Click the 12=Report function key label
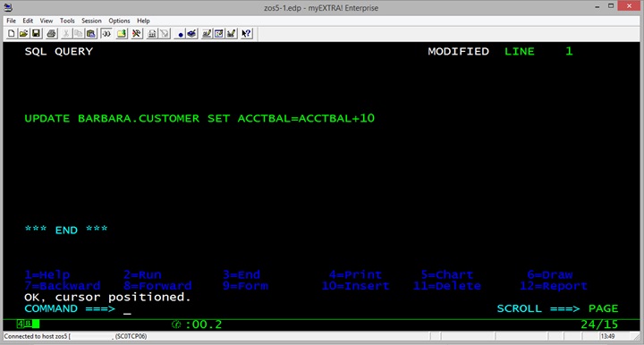644x345 pixels. coord(554,285)
